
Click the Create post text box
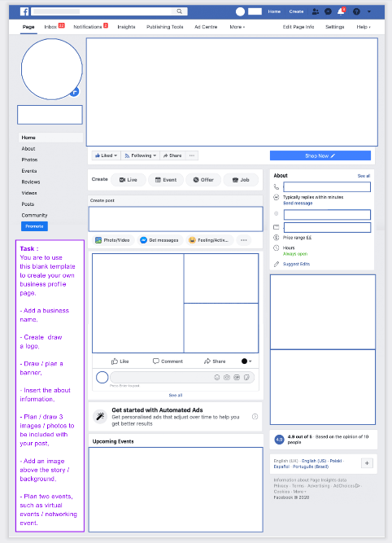[x=176, y=219]
